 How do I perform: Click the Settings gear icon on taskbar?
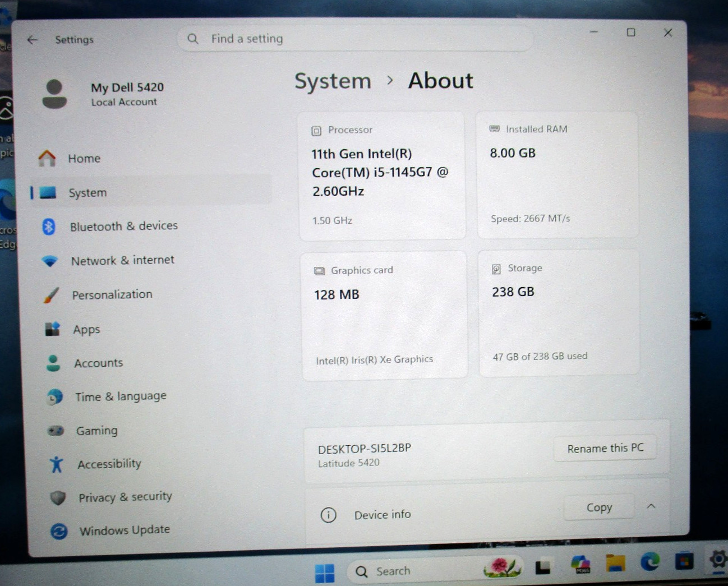click(x=718, y=560)
